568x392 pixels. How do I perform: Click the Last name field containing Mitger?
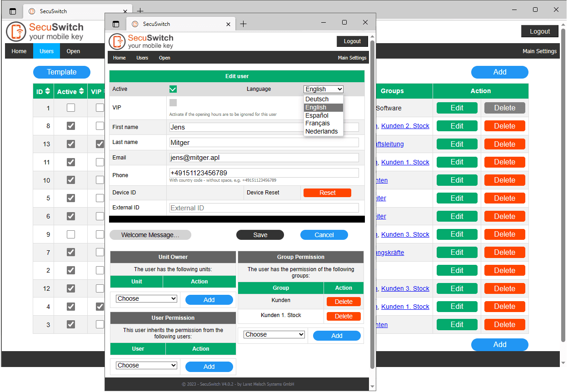(264, 143)
